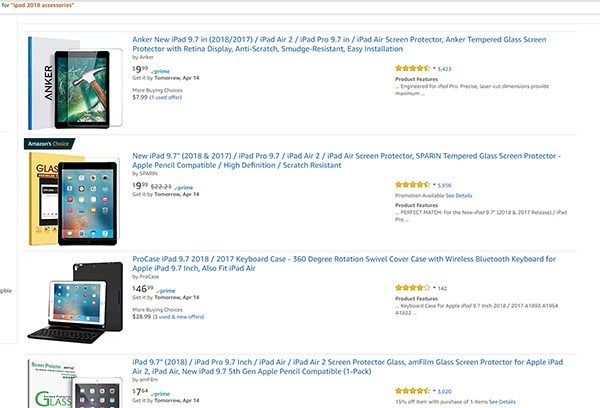Viewport: 600px width, 408px height.
Task: Open the amFilm glass protector product image
Action: tap(75, 384)
